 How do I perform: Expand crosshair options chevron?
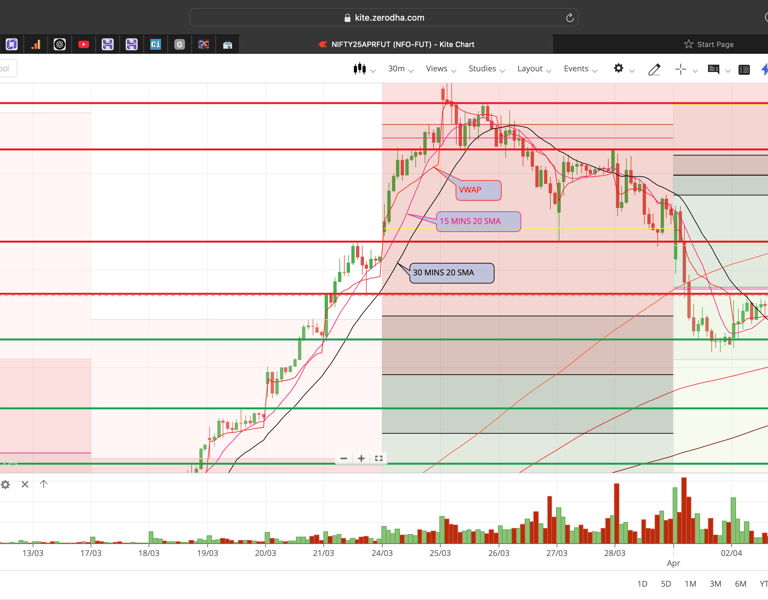click(695, 71)
